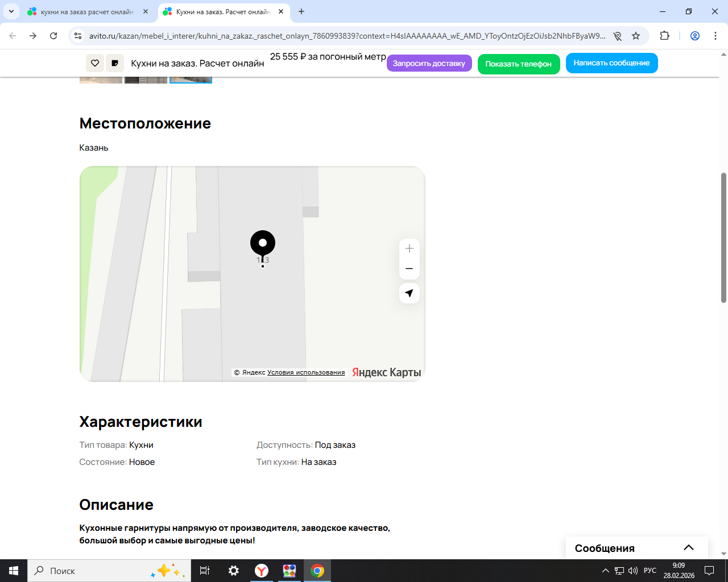This screenshot has height=582, width=728.
Task: Click 'Доступность: Под заказ' characteristic
Action: point(306,445)
